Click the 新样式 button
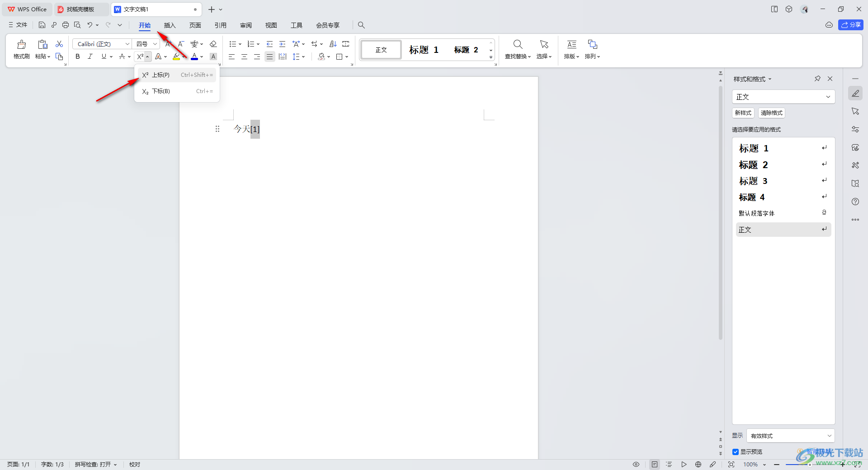Viewport: 868px width, 470px height. 743,113
